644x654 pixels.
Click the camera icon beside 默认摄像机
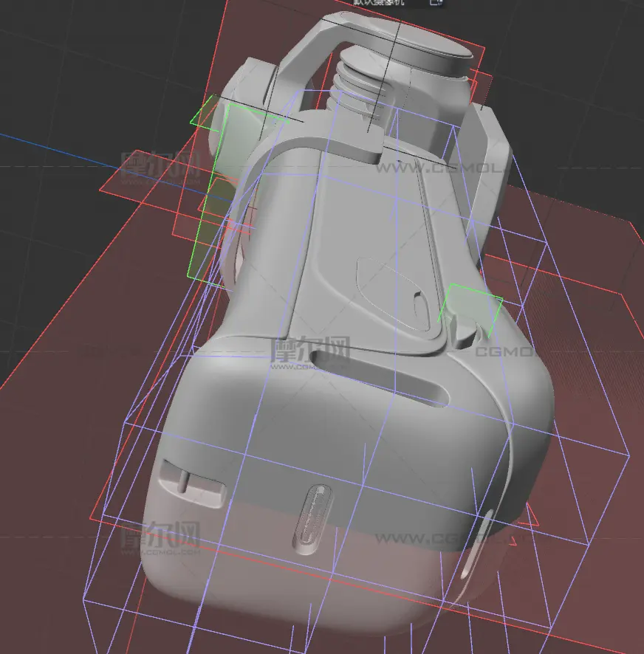pyautogui.click(x=436, y=2)
